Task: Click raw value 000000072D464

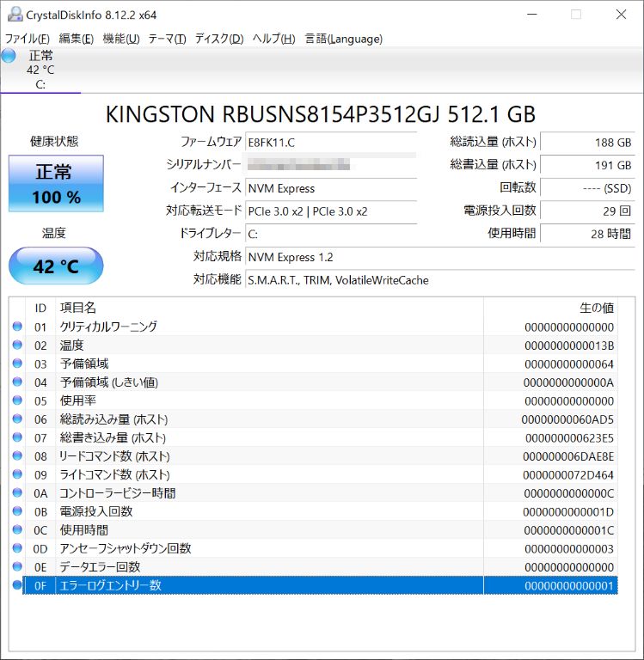Action: click(x=568, y=475)
